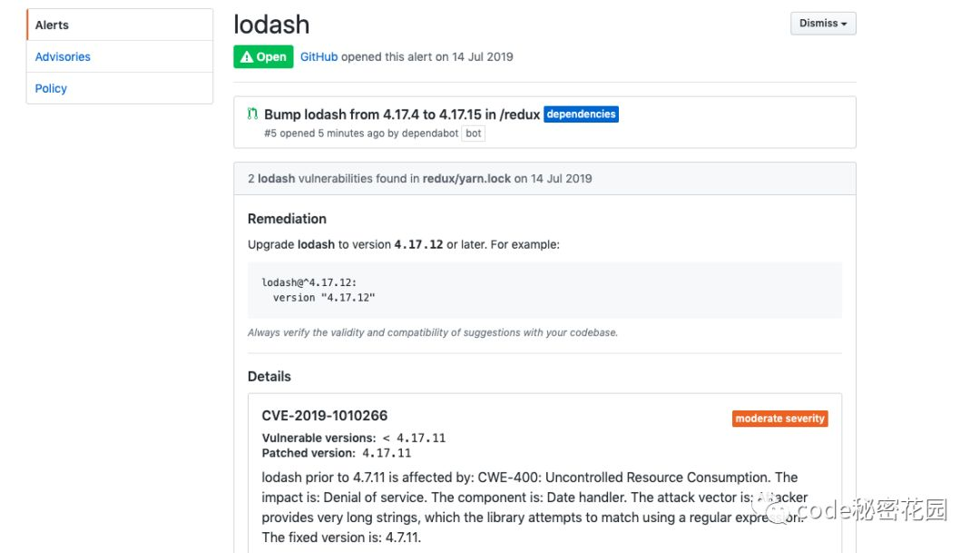Switch to the Advisories tab
Screen dimensions: 980x553
click(63, 56)
